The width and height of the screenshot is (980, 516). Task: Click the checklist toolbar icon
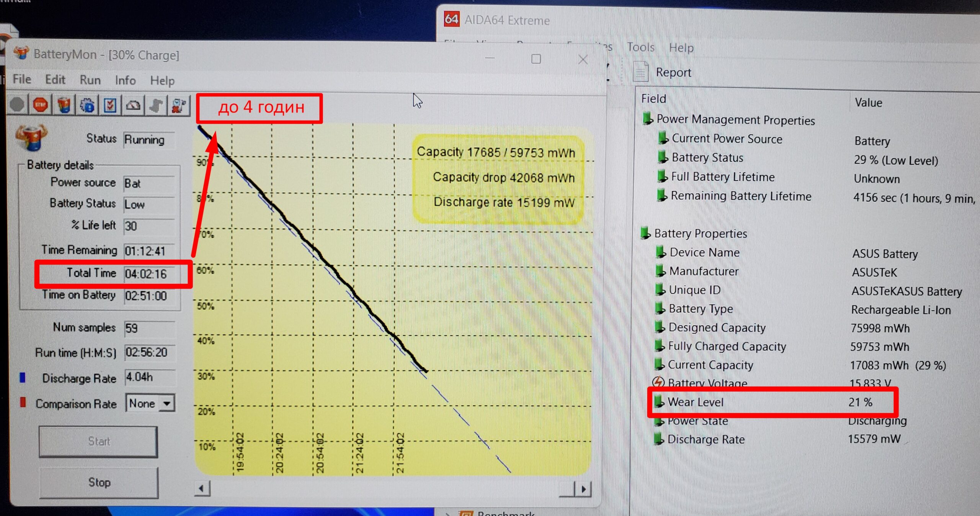[x=110, y=105]
